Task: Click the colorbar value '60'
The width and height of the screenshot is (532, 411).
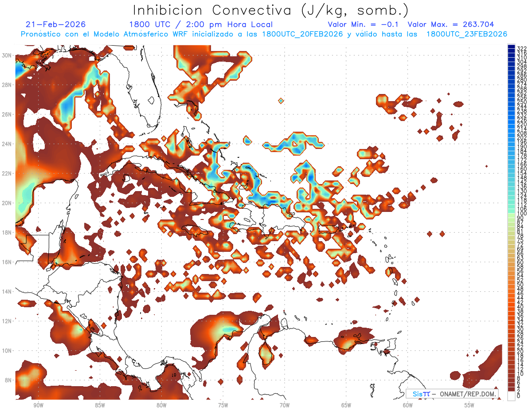Action: coord(520,262)
